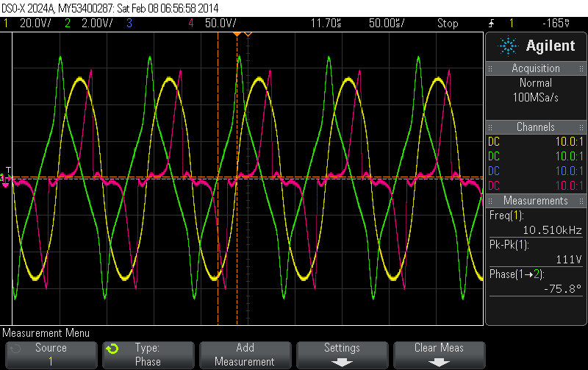
Task: Select the Type: Phase softkey
Action: pyautogui.click(x=148, y=355)
